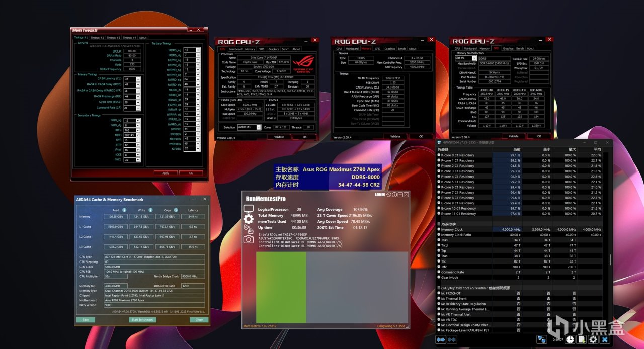Click Close button in AIDA64 benchmark window
Screen dimensions: 644x349
pos(199,320)
